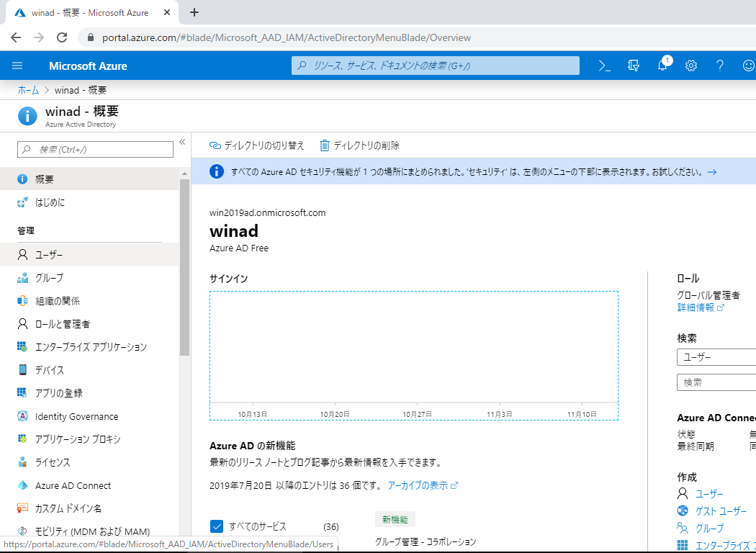This screenshot has height=553, width=756.
Task: Open the directory and subscription filter icon
Action: pyautogui.click(x=634, y=66)
